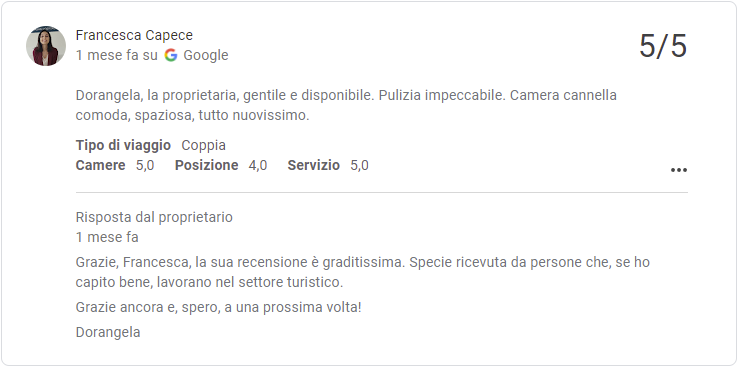Screen dimensions: 738x366
Task: Click the Google logo icon
Action: (x=171, y=56)
